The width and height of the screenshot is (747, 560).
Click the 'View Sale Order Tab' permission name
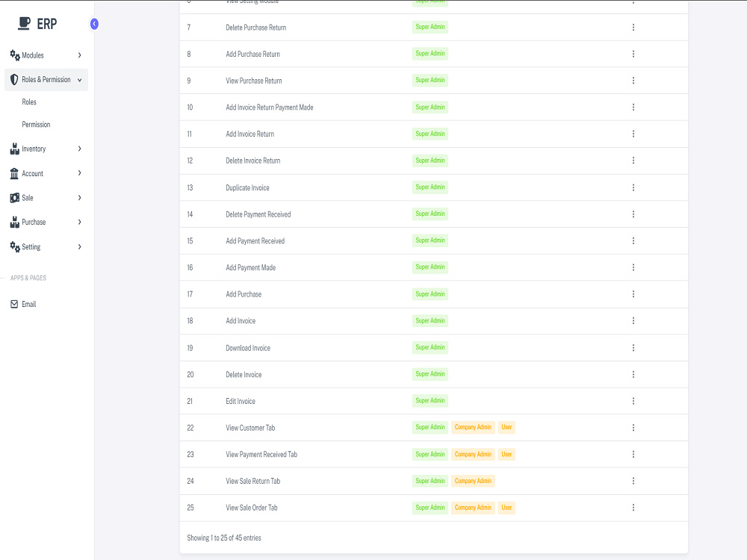[252, 508]
